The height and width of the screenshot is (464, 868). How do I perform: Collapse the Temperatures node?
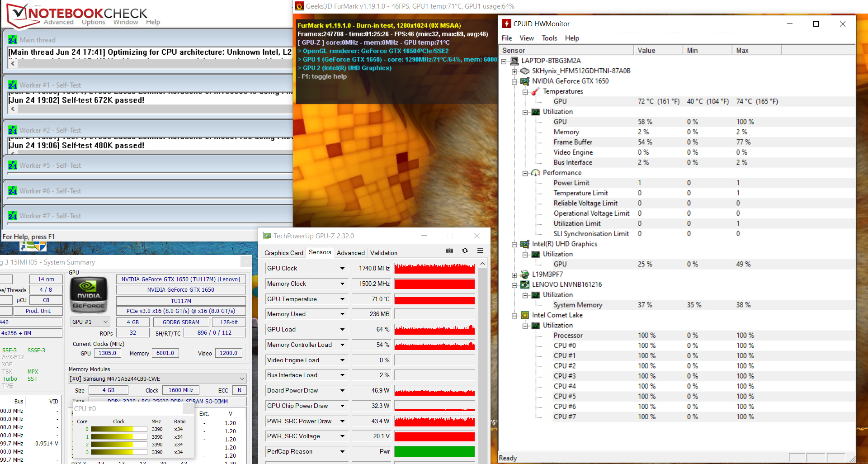[x=525, y=92]
